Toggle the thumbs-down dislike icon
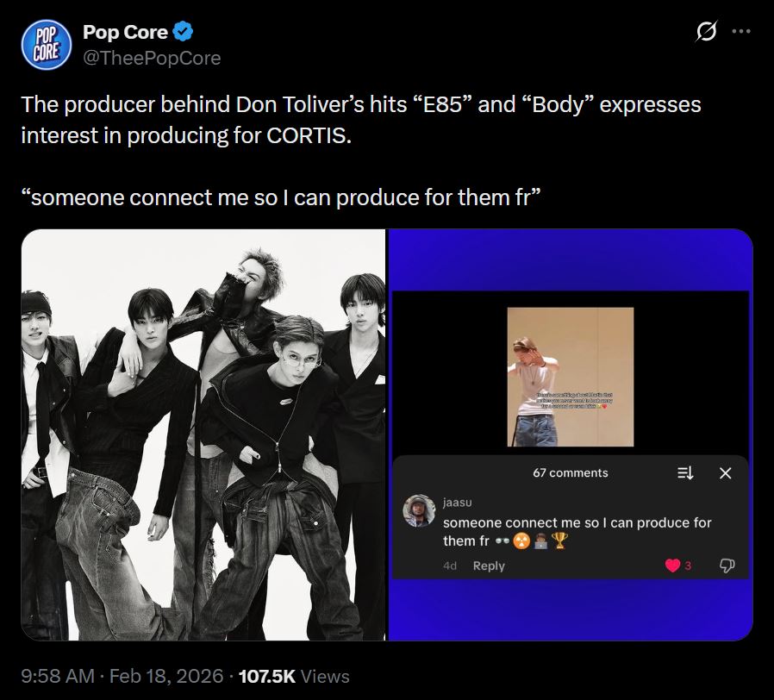The width and height of the screenshot is (774, 700). click(727, 566)
